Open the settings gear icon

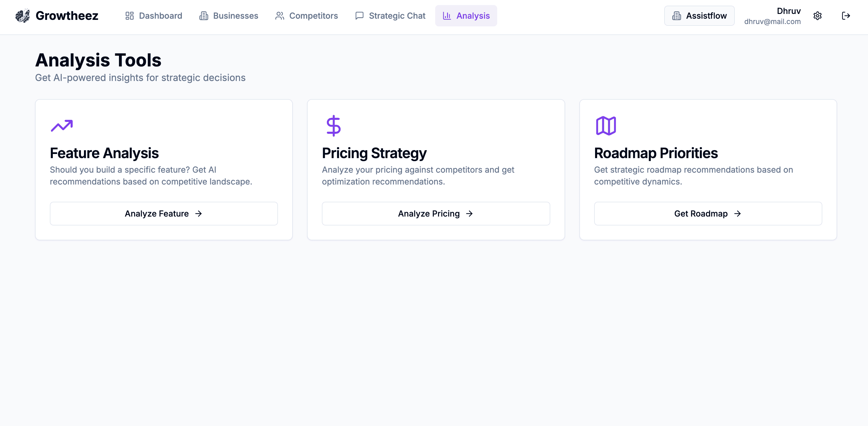[x=818, y=16]
